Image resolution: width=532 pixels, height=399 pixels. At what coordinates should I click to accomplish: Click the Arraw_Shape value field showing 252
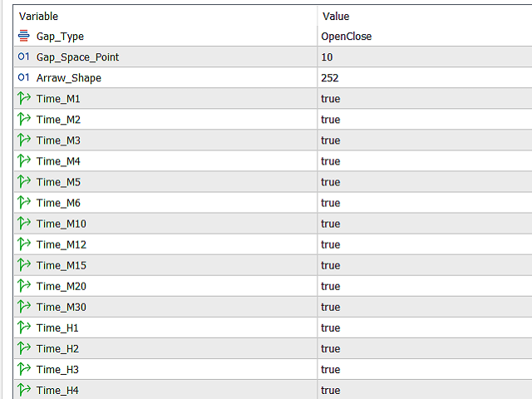pos(330,78)
